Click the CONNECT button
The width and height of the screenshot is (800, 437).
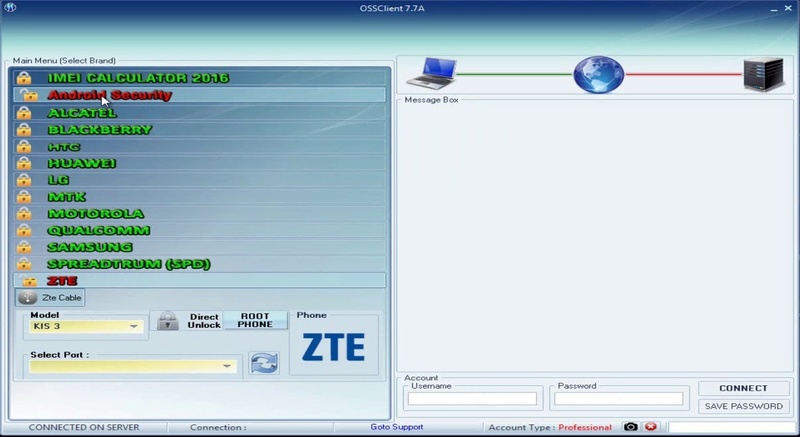(743, 388)
